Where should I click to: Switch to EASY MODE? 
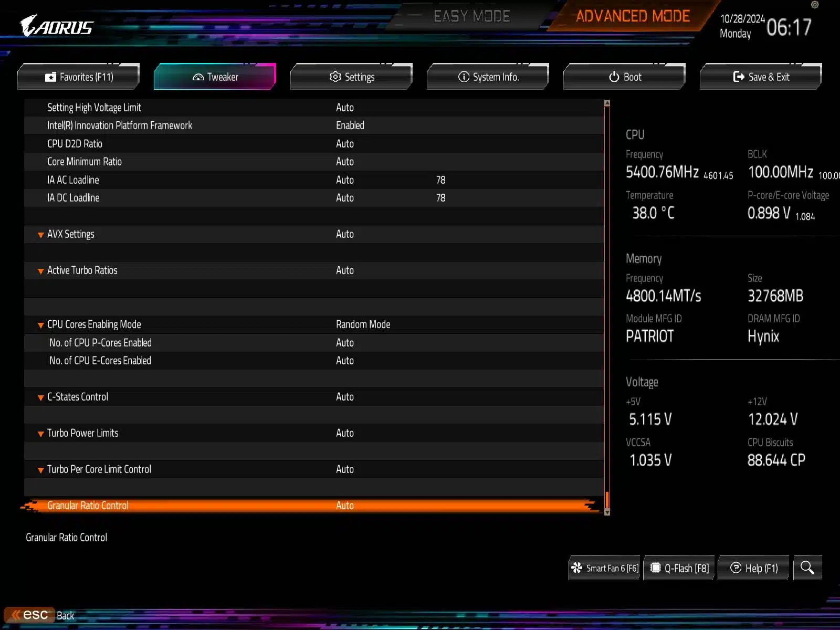471,16
